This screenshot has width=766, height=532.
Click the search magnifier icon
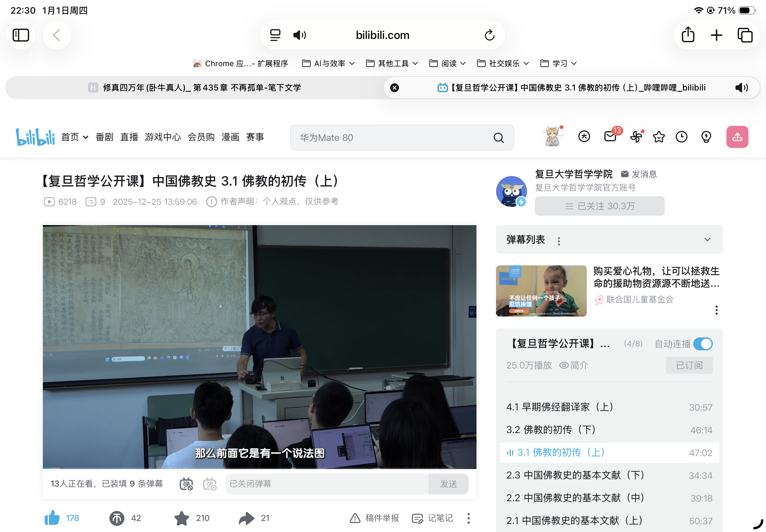[x=499, y=138]
